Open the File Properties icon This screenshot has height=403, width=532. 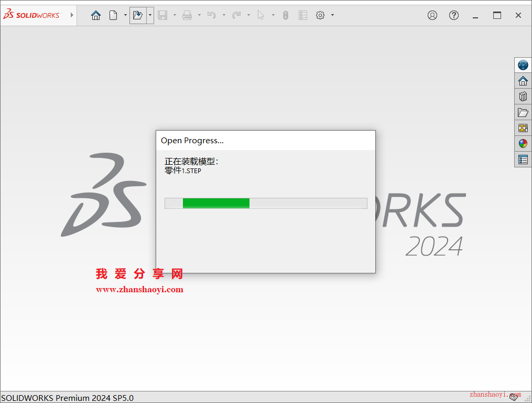tap(303, 15)
